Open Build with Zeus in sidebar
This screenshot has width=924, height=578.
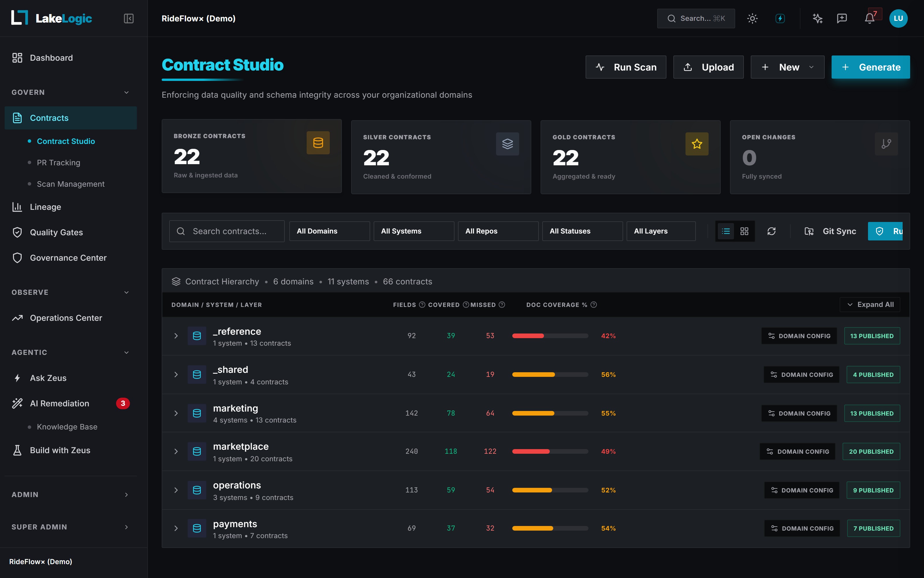(71, 450)
